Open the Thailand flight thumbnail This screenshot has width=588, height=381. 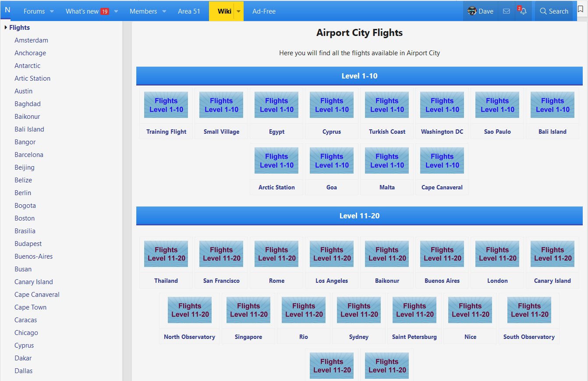point(166,254)
